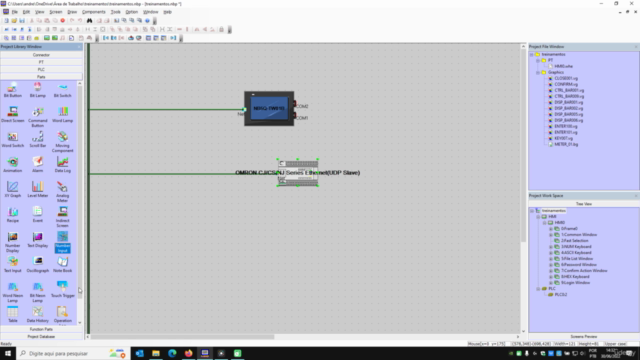This screenshot has height=360, width=640.
Task: Select the Touch Trigger part
Action: point(62,290)
